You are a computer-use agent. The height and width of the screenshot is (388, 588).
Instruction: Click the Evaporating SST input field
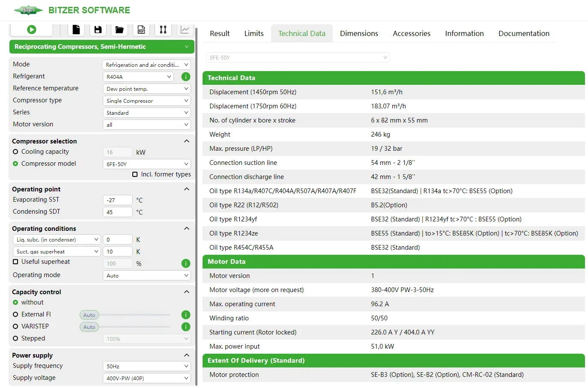(x=117, y=200)
